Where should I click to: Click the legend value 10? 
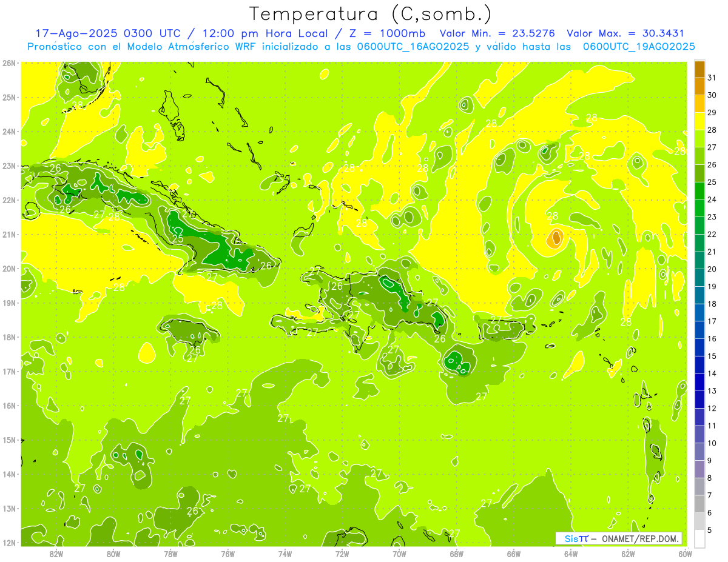pyautogui.click(x=712, y=443)
